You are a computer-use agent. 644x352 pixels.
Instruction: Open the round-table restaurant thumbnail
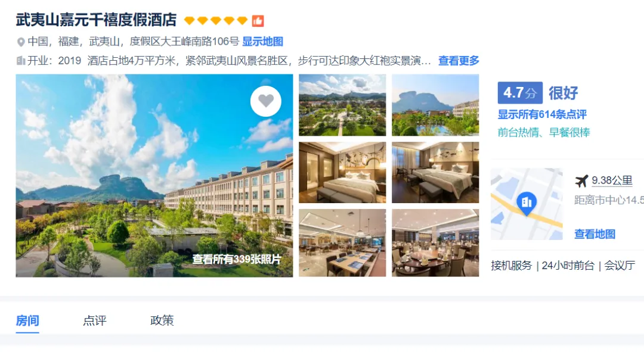tap(435, 243)
